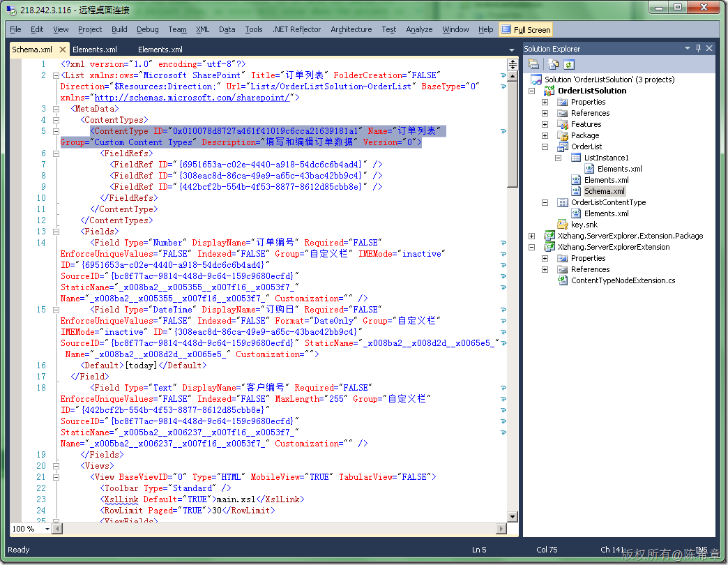Click the References icon under OrderListSolution

click(563, 113)
